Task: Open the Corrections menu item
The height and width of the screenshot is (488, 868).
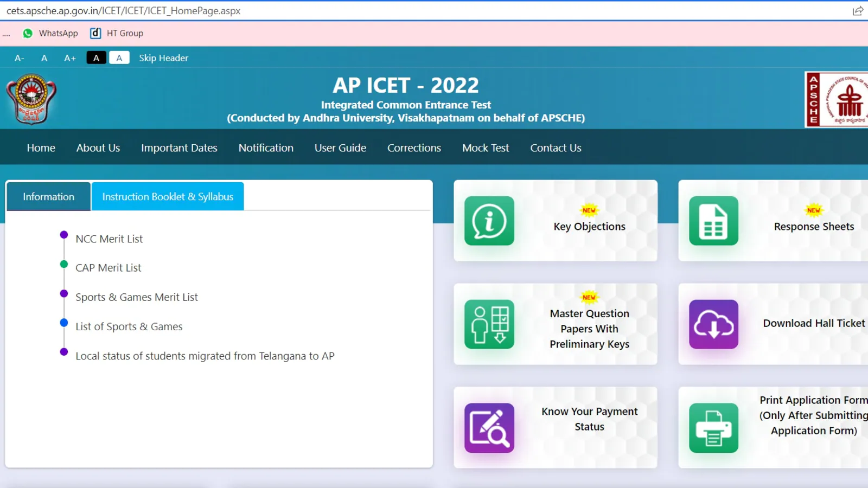Action: [x=414, y=147]
